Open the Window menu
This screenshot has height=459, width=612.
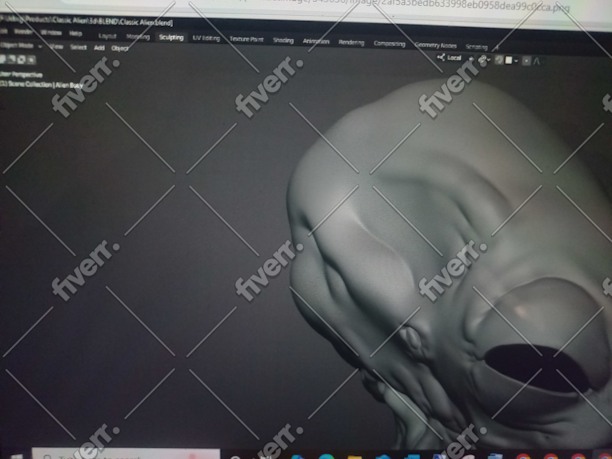point(51,33)
